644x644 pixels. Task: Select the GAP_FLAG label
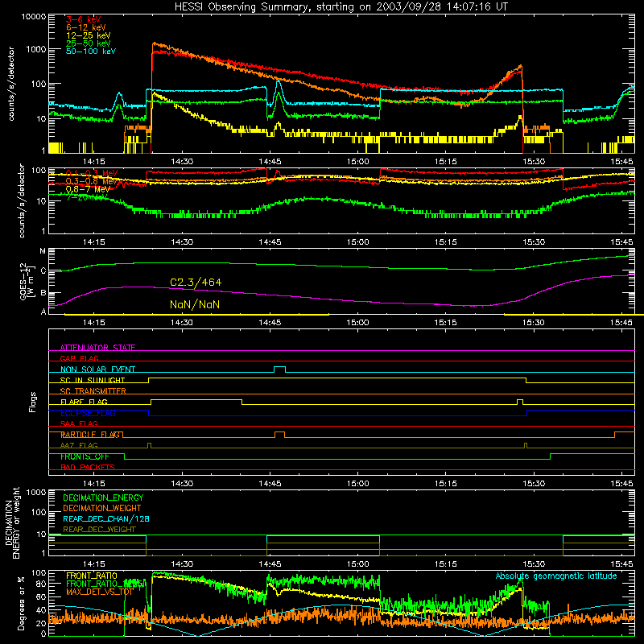(x=79, y=358)
